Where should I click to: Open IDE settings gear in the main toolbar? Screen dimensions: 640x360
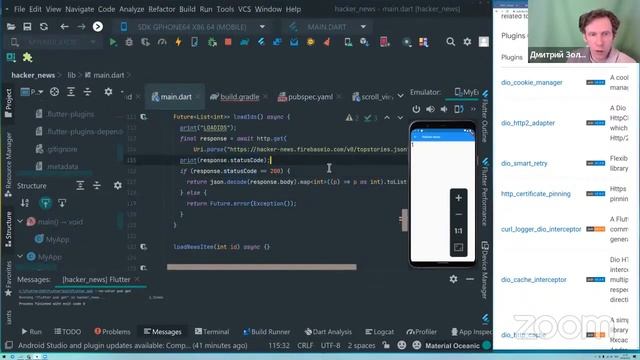coord(467,42)
